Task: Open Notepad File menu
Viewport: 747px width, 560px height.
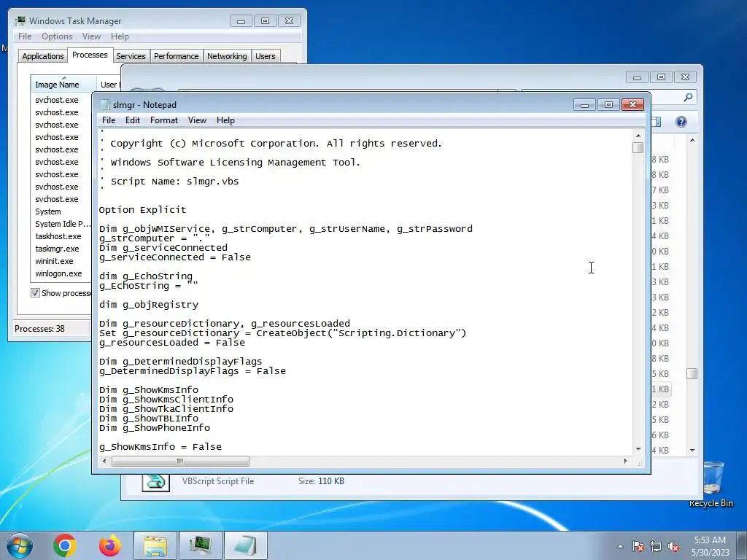Action: 109,120
